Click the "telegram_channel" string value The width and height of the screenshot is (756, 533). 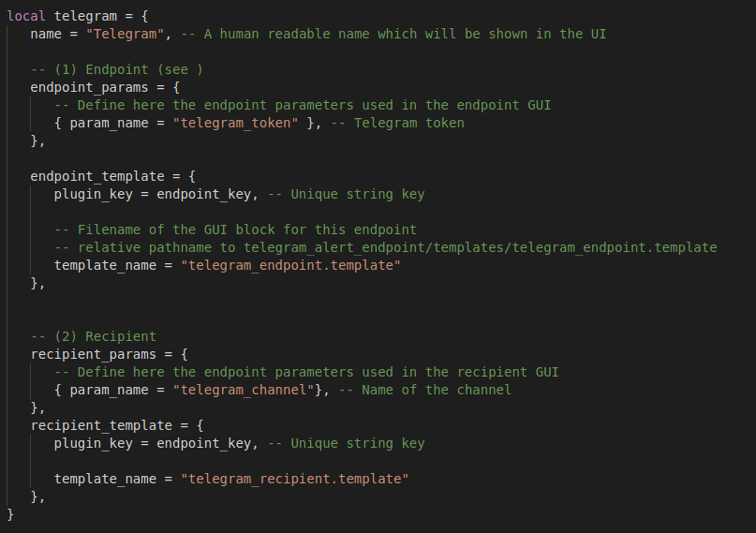coord(244,390)
